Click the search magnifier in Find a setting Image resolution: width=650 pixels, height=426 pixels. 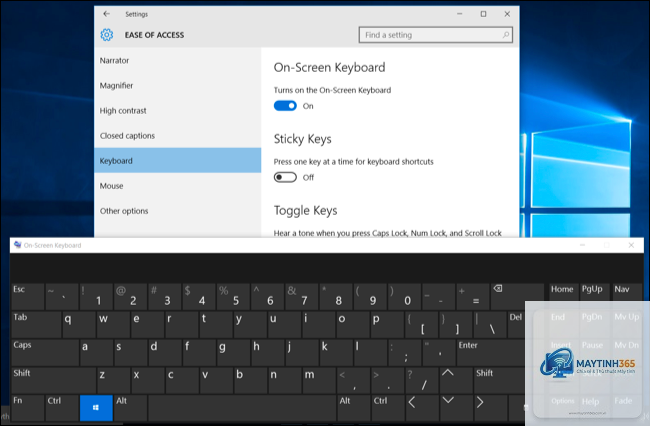pos(506,35)
